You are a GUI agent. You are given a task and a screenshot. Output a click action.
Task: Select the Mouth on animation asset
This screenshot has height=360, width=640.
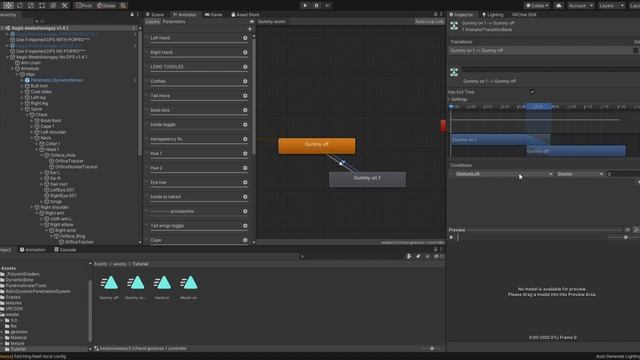pyautogui.click(x=188, y=287)
